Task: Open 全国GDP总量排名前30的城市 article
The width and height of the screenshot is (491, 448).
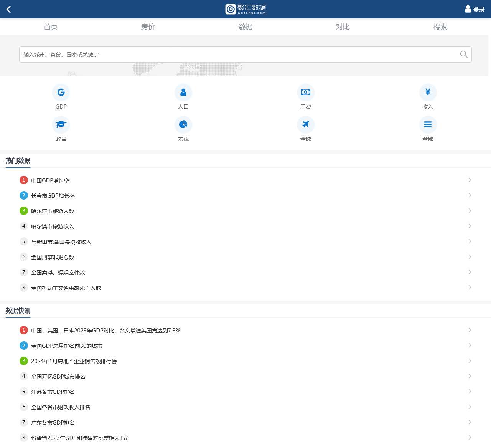Action: (67, 346)
